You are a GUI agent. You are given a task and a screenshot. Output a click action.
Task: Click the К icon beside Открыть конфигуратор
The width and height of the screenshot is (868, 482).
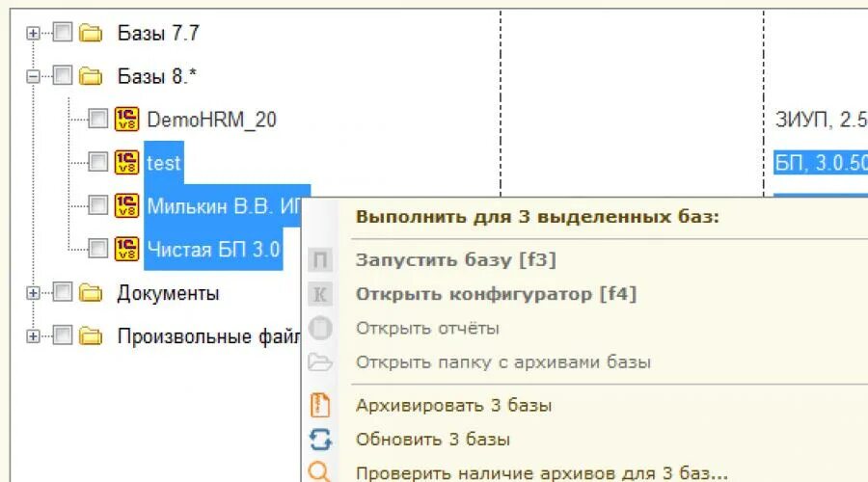(320, 294)
